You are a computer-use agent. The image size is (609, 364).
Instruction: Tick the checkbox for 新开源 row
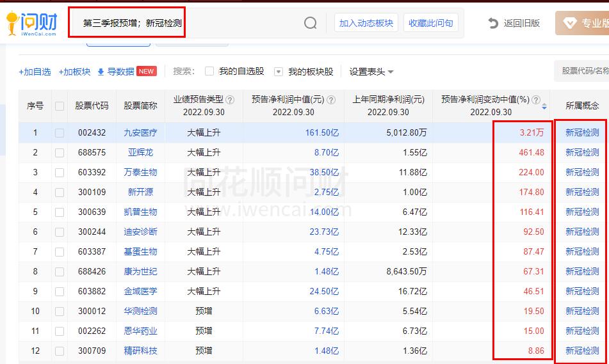pos(60,193)
